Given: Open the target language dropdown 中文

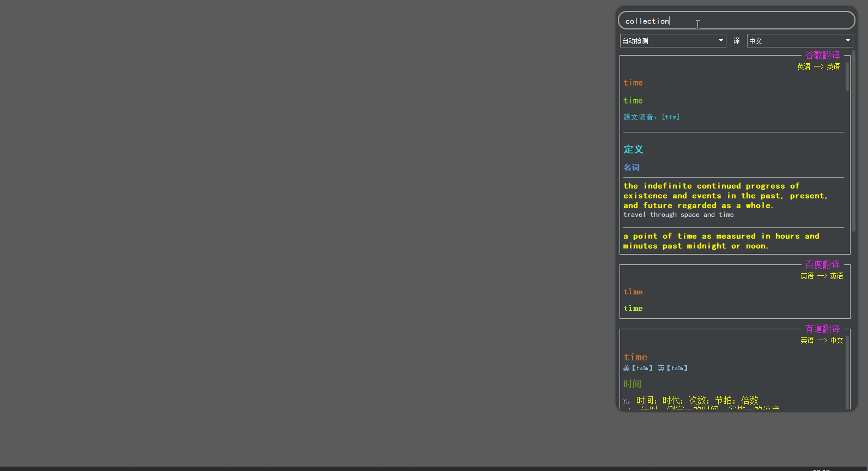Looking at the screenshot, I should tap(800, 41).
